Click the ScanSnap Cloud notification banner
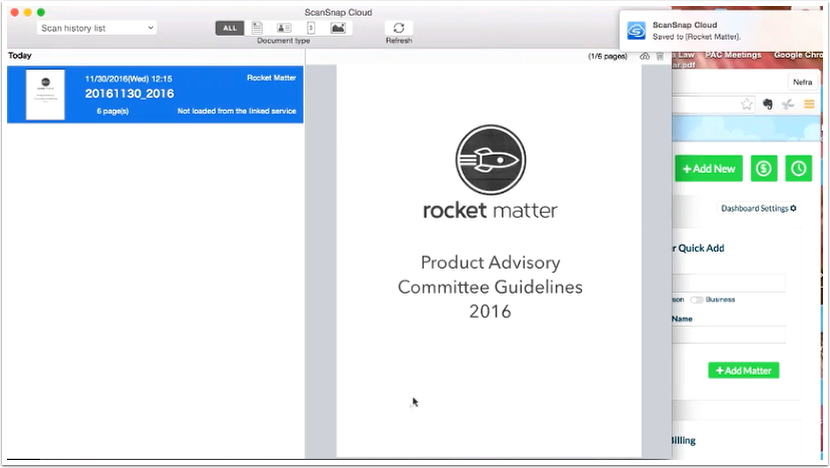 721,31
